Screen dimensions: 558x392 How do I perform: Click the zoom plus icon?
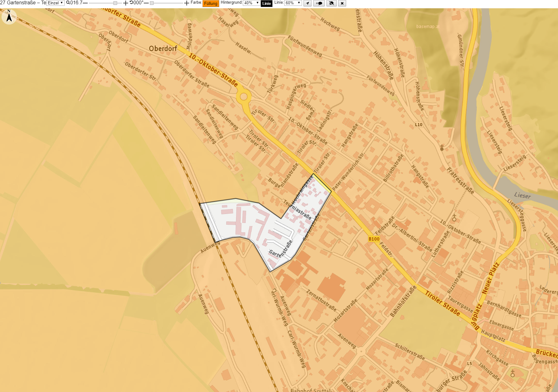click(x=125, y=3)
